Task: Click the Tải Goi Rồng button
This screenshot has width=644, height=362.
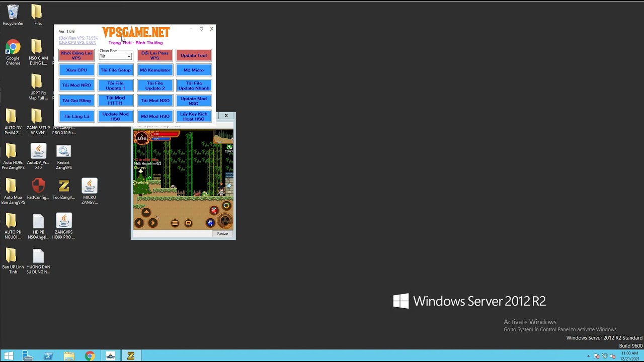Action: (76, 101)
